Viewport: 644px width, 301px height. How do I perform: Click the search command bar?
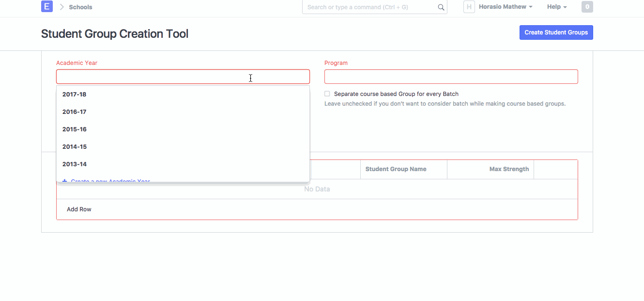tap(370, 7)
